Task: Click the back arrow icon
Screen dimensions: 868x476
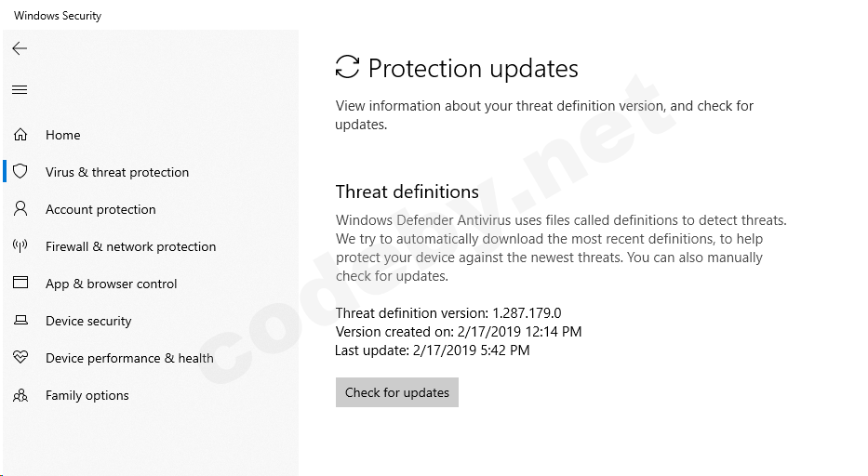Action: 20,48
